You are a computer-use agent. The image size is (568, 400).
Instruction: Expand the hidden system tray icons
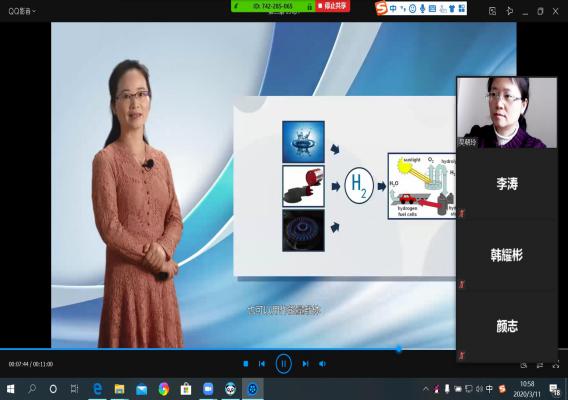pyautogui.click(x=426, y=389)
